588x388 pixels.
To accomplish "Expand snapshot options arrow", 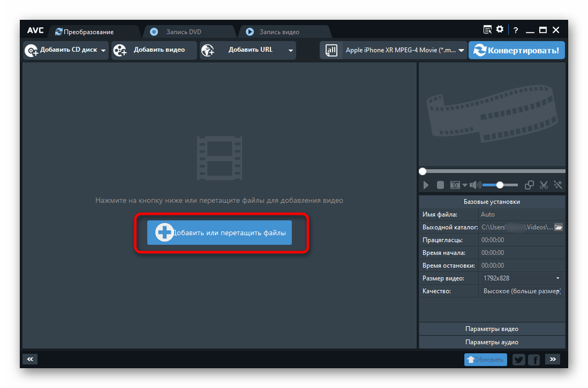I will click(x=465, y=185).
